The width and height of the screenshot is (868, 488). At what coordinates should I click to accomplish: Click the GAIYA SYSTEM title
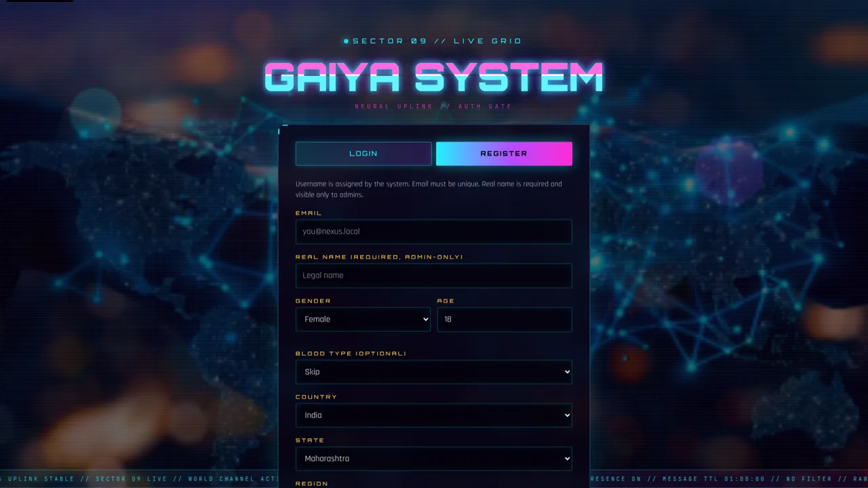[434, 78]
